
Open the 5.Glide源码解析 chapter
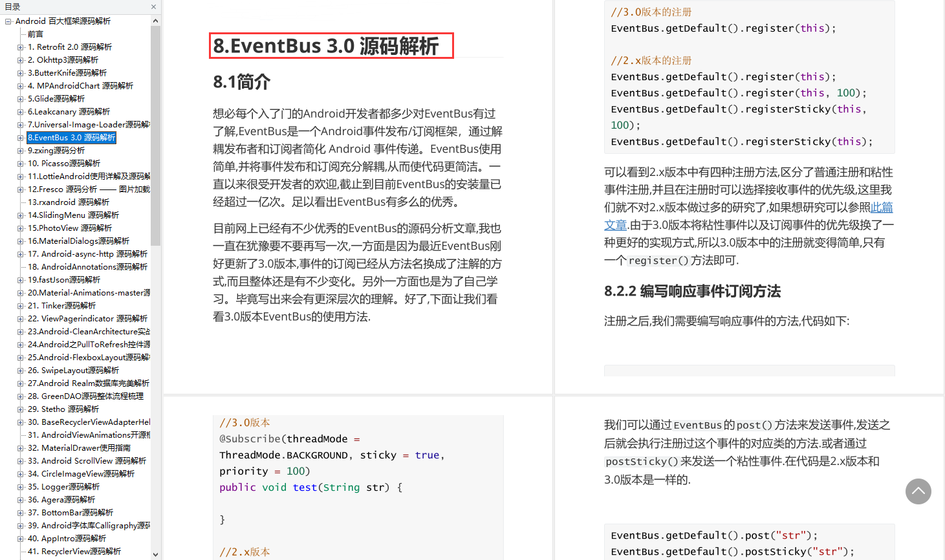pos(56,99)
